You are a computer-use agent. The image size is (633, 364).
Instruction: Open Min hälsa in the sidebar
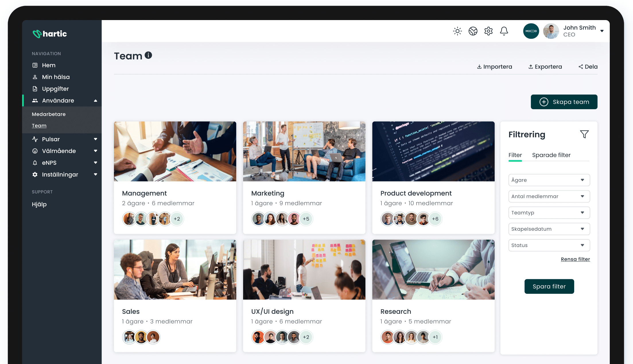(x=56, y=77)
